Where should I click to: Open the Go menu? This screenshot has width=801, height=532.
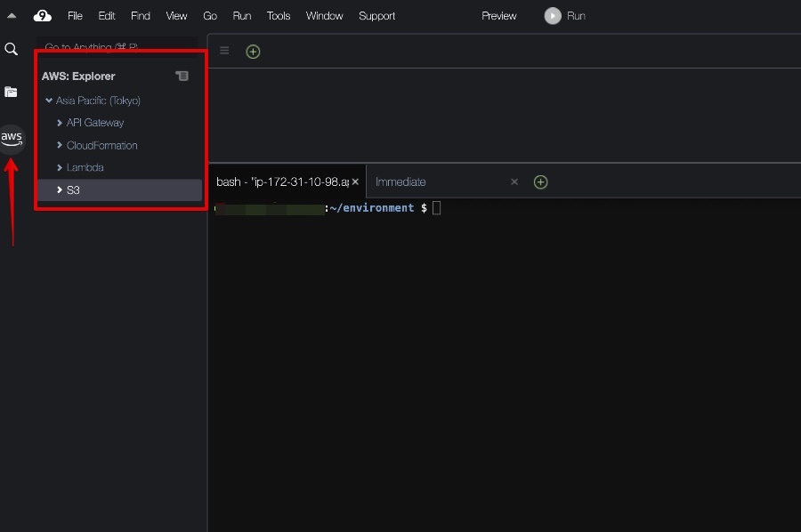click(210, 16)
